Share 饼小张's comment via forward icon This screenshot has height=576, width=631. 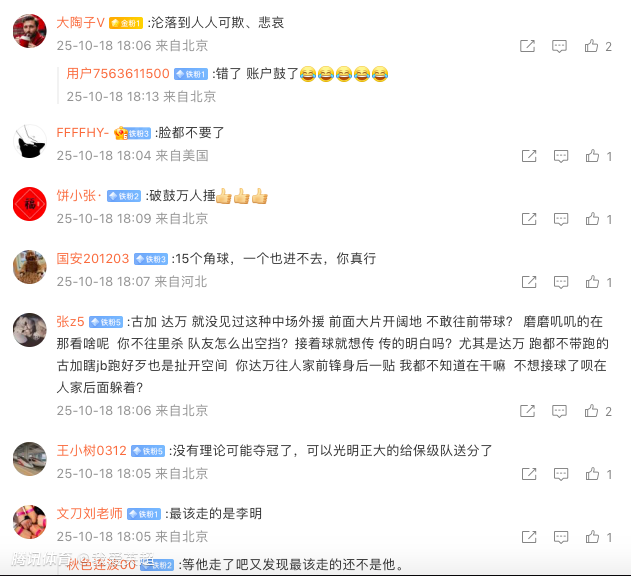point(529,219)
